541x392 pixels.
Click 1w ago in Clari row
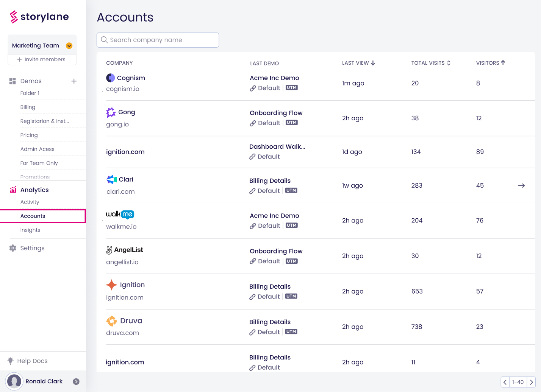[x=352, y=185]
